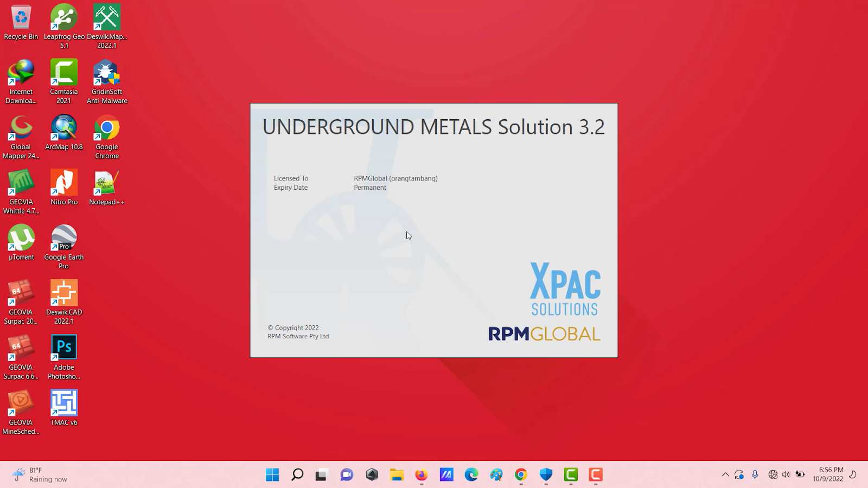Open clock showing 6:56 PM
This screenshot has height=488, width=868.
pyautogui.click(x=828, y=474)
